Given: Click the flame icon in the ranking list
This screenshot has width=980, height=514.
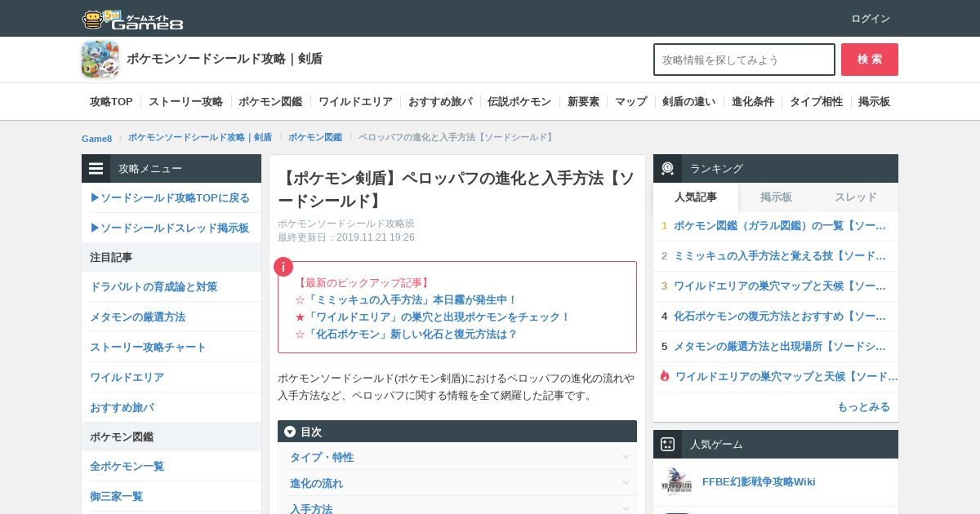Looking at the screenshot, I should coord(665,376).
